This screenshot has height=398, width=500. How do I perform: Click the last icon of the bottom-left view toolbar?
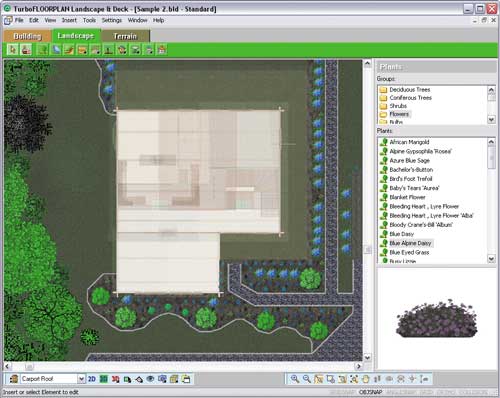[186, 379]
